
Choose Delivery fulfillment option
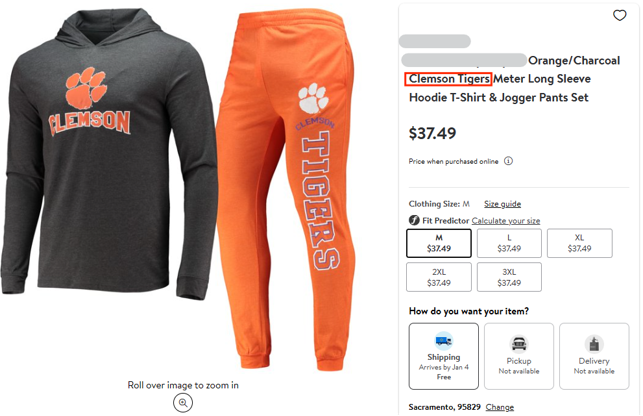click(x=594, y=356)
